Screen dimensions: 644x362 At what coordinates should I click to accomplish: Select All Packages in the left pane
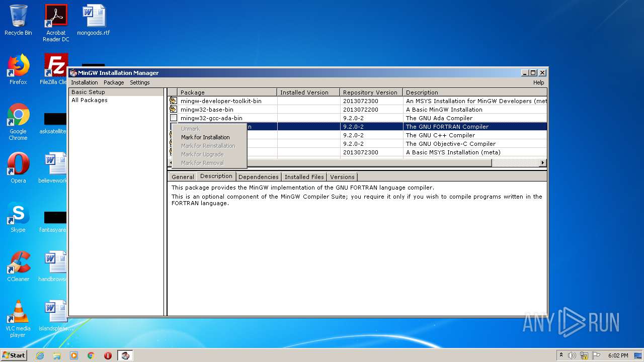pos(90,100)
